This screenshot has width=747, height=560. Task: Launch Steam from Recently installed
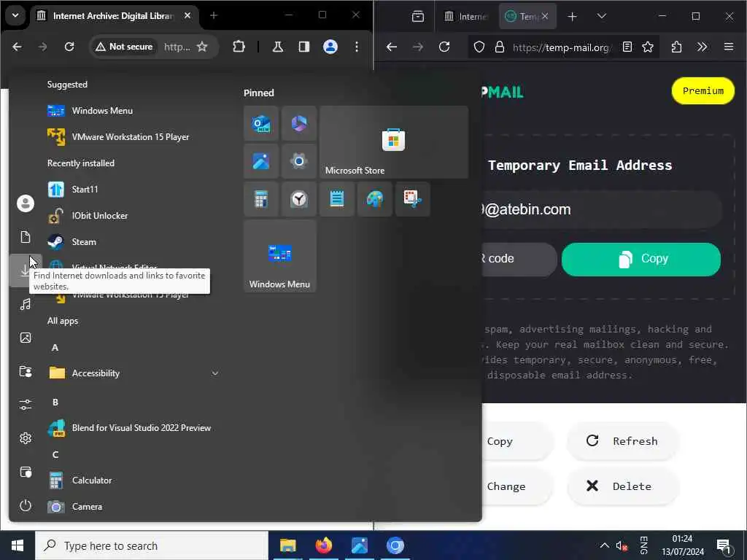(x=133, y=241)
